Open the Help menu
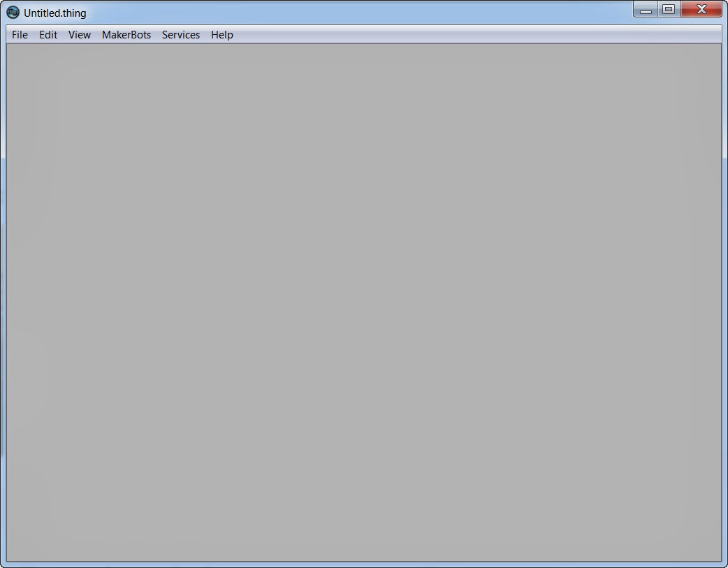Image resolution: width=728 pixels, height=568 pixels. pos(222,35)
